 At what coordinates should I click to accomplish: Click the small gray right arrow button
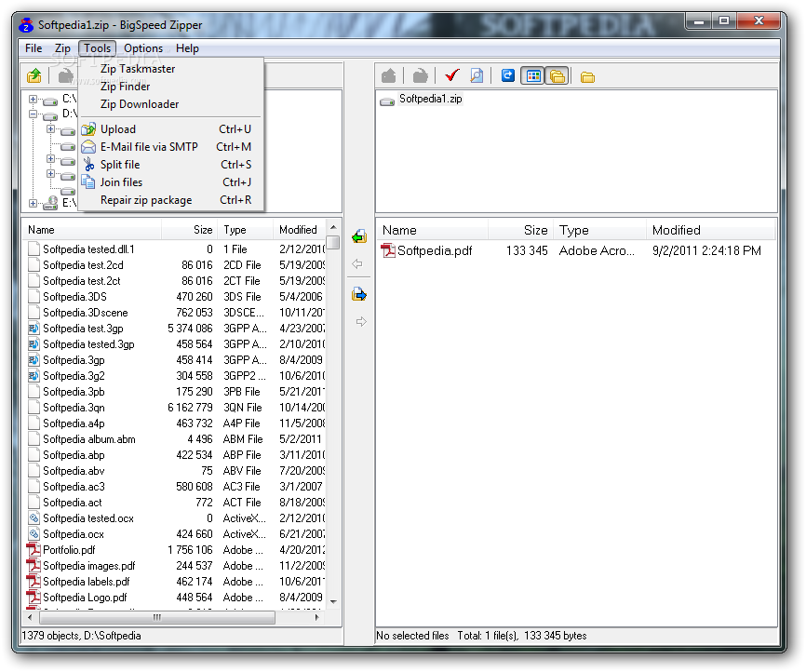pyautogui.click(x=361, y=321)
